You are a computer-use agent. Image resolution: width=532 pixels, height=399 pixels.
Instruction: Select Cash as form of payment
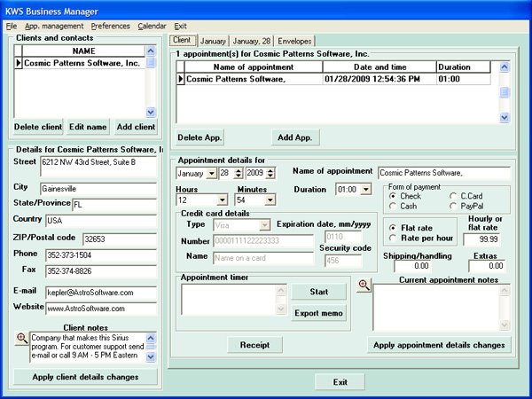(394, 207)
